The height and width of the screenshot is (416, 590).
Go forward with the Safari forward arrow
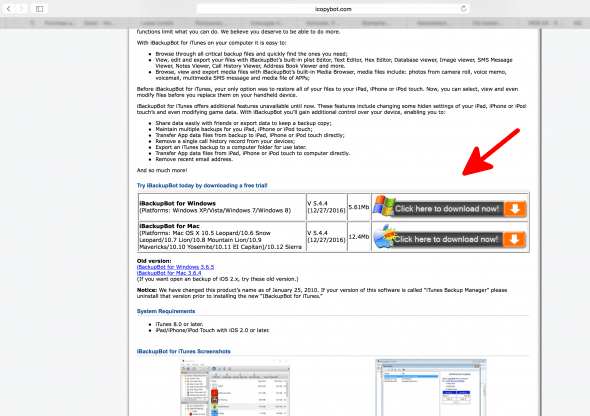pyautogui.click(x=21, y=8)
